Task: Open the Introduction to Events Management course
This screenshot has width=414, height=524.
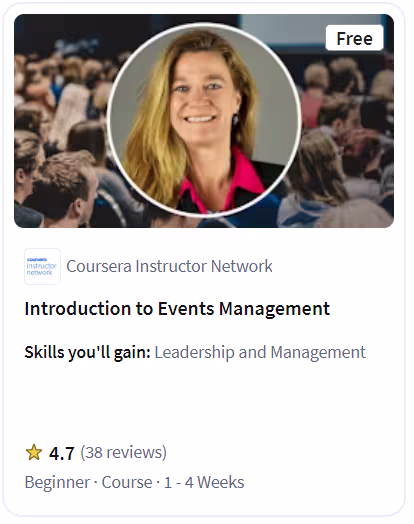Action: tap(177, 308)
